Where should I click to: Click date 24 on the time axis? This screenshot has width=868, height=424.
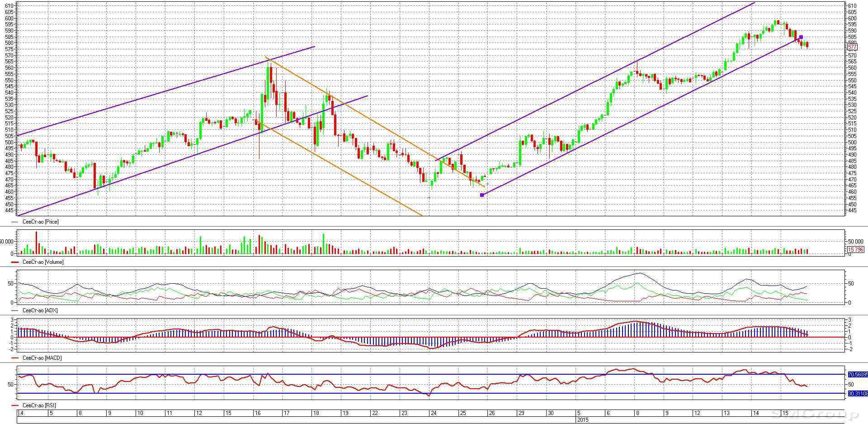[x=433, y=414]
